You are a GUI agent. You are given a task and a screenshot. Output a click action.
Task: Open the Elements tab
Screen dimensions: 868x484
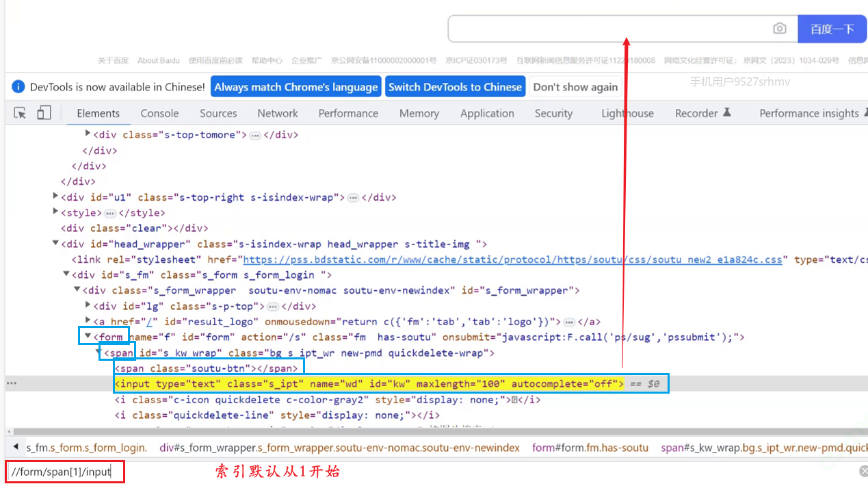tap(98, 114)
